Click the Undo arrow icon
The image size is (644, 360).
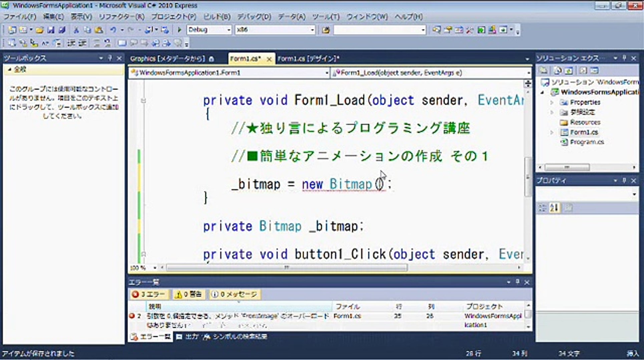click(113, 30)
